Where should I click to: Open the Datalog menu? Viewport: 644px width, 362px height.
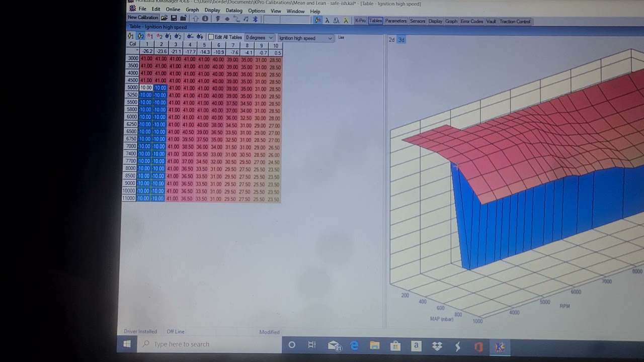(234, 10)
